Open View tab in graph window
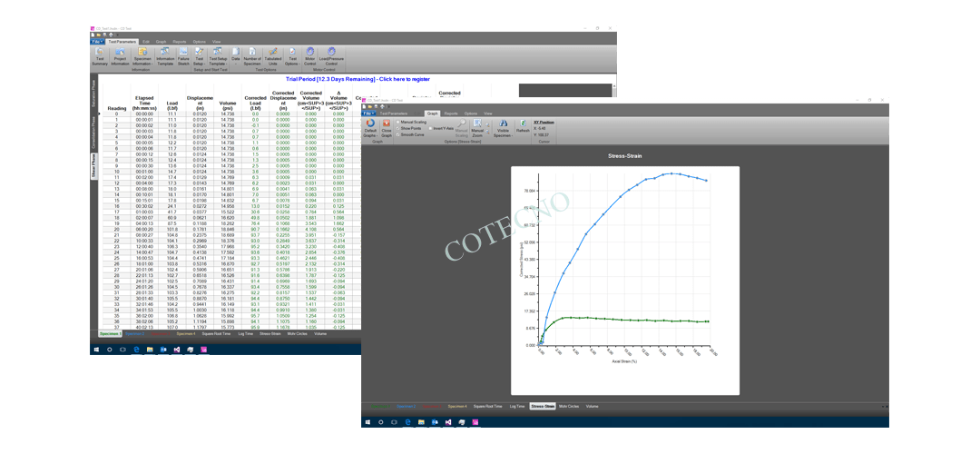 point(488,113)
